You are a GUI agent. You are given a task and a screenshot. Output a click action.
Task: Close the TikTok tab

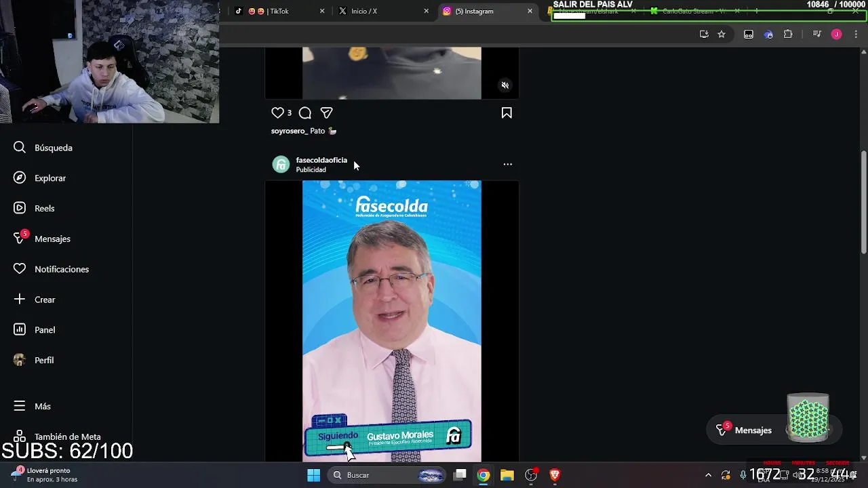click(322, 11)
